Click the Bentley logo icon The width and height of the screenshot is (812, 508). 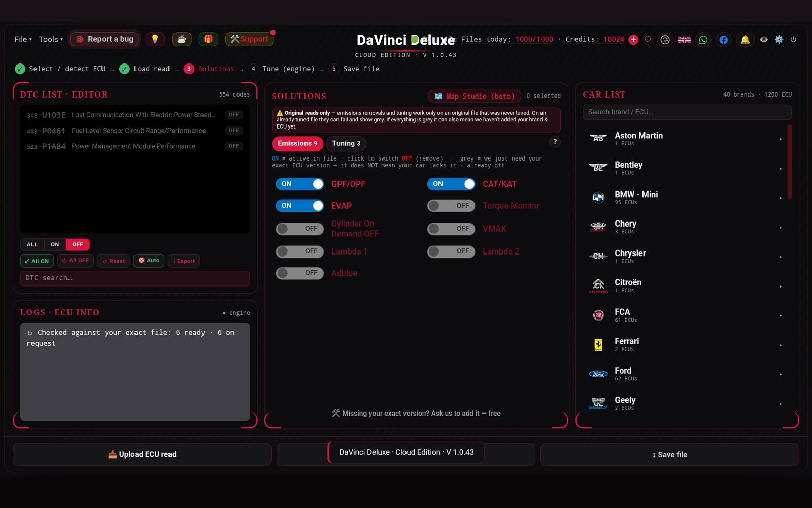tap(598, 167)
